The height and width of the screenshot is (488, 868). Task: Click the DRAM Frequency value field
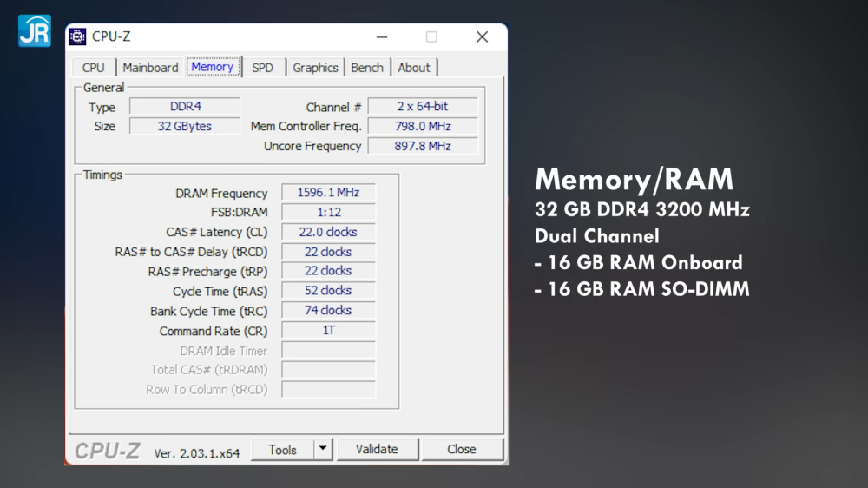[328, 193]
